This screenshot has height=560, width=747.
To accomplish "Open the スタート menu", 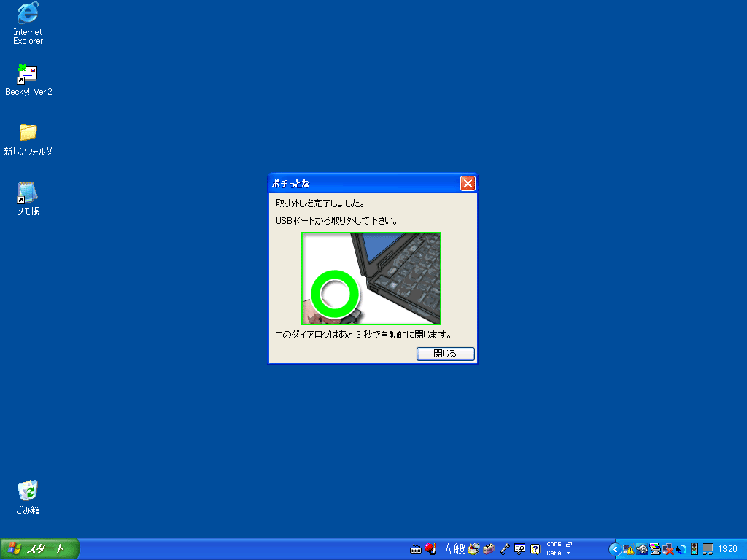I will click(39, 549).
